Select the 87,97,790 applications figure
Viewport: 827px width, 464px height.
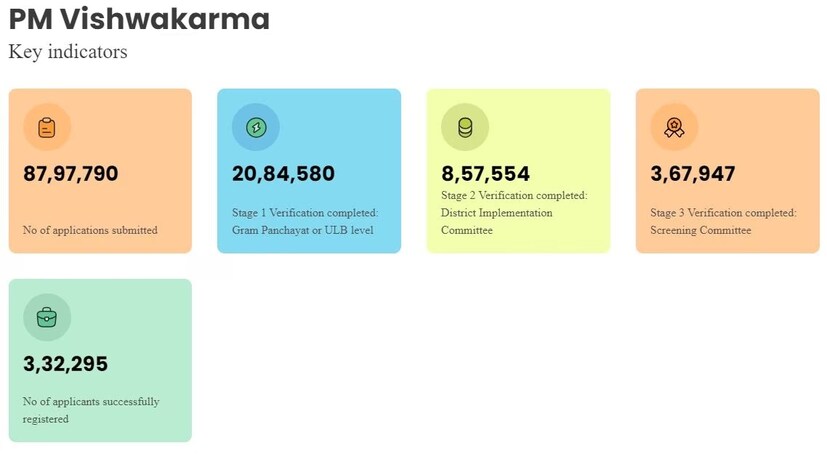pyautogui.click(x=71, y=174)
